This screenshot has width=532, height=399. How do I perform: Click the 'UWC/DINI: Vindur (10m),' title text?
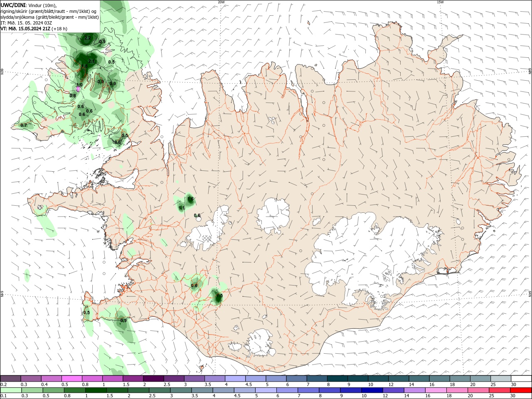(x=29, y=5)
